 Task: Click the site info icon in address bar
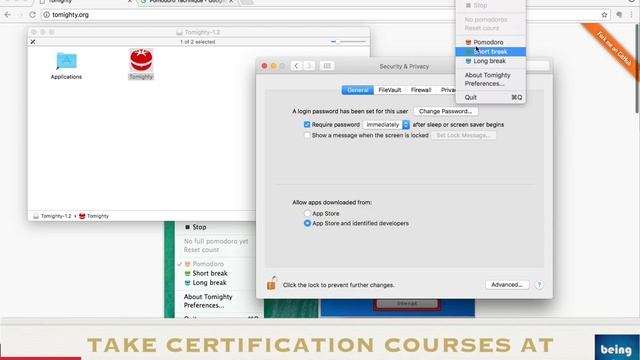click(x=47, y=15)
